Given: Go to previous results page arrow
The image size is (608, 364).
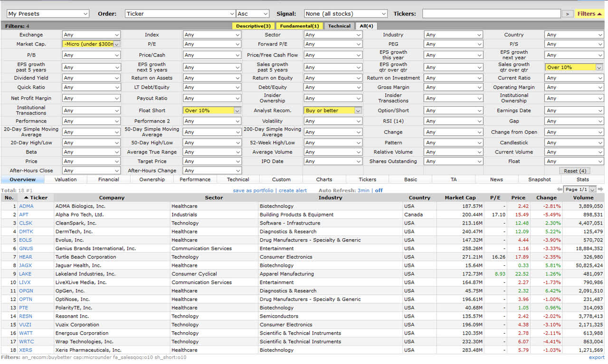Looking at the screenshot, I should tap(559, 189).
